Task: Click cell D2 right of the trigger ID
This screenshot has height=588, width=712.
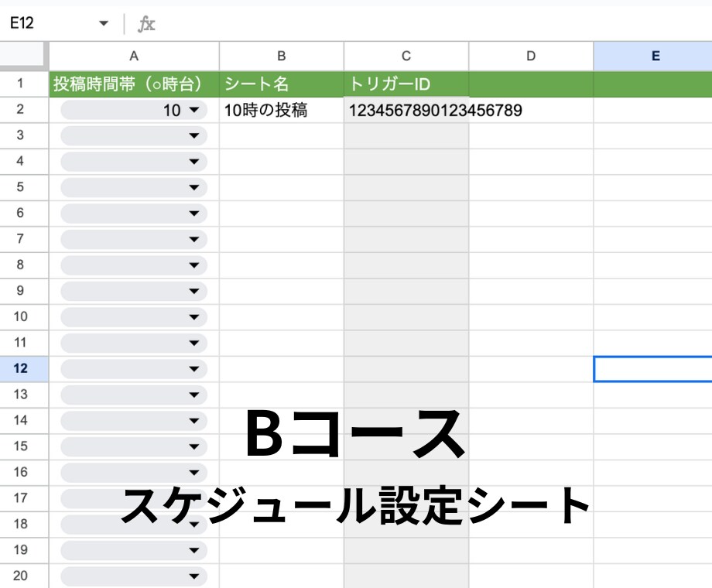Action: click(x=531, y=111)
